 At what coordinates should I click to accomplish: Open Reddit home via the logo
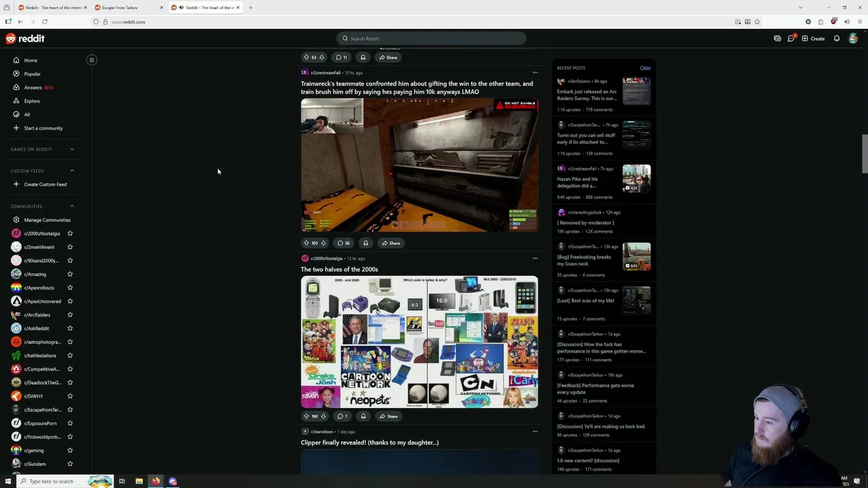(x=25, y=39)
